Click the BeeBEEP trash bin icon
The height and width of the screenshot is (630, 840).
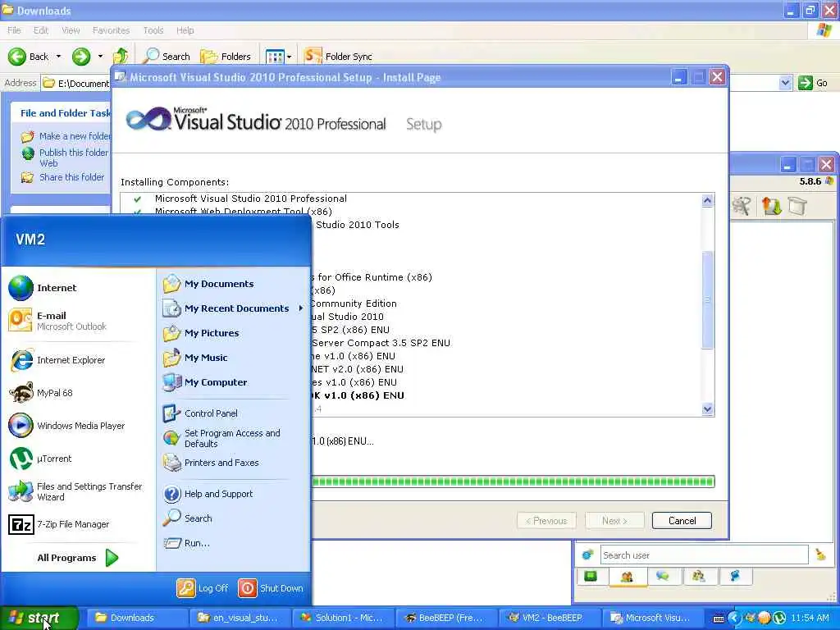797,206
